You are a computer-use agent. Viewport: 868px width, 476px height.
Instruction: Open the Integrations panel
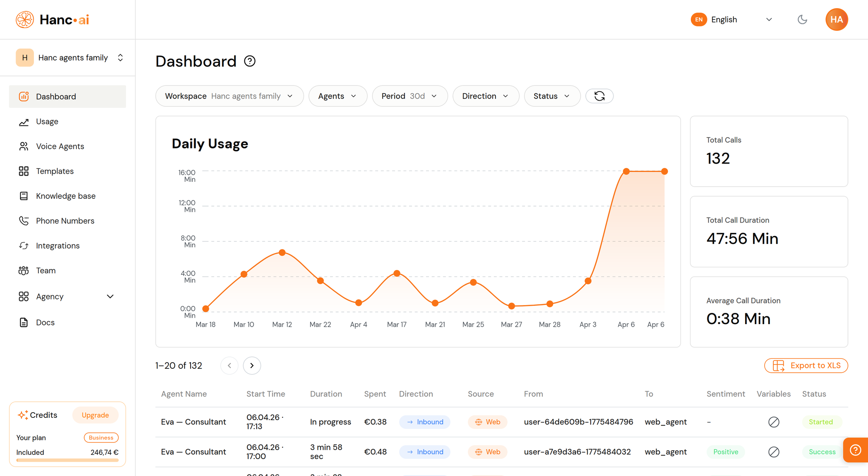click(x=58, y=245)
